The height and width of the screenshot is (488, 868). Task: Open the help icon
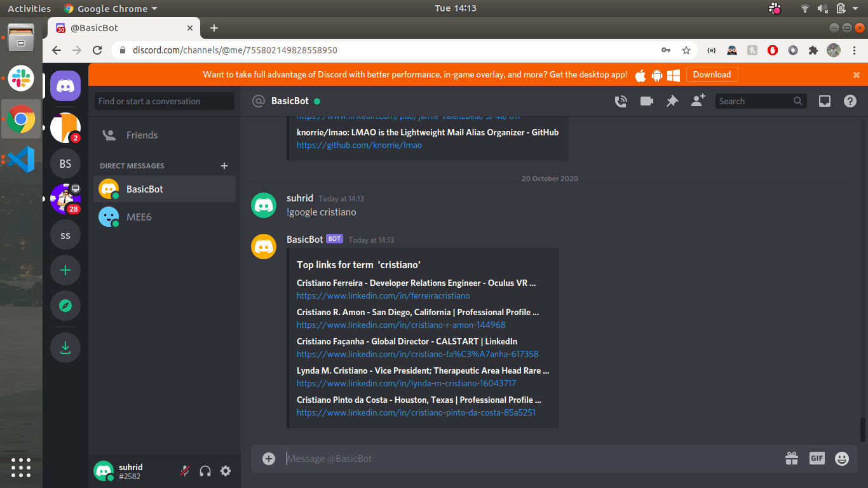pyautogui.click(x=850, y=101)
